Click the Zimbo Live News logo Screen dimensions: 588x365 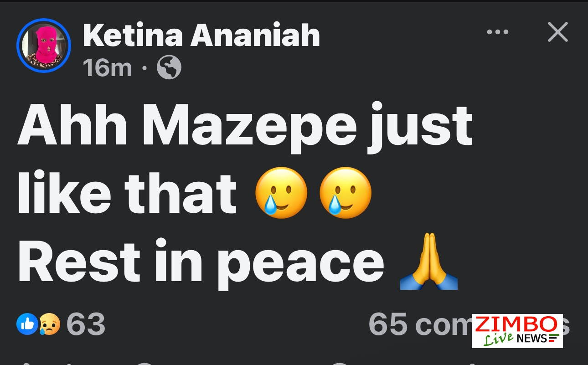[517, 331]
